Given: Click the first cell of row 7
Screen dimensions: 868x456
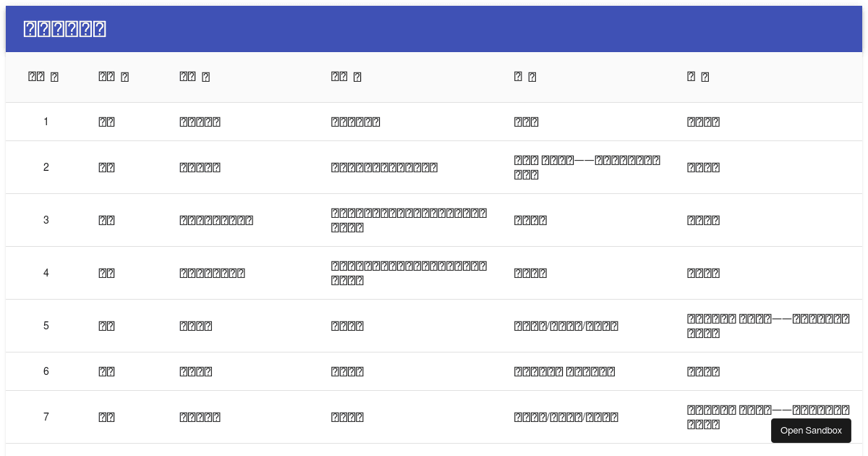Looking at the screenshot, I should pos(46,417).
